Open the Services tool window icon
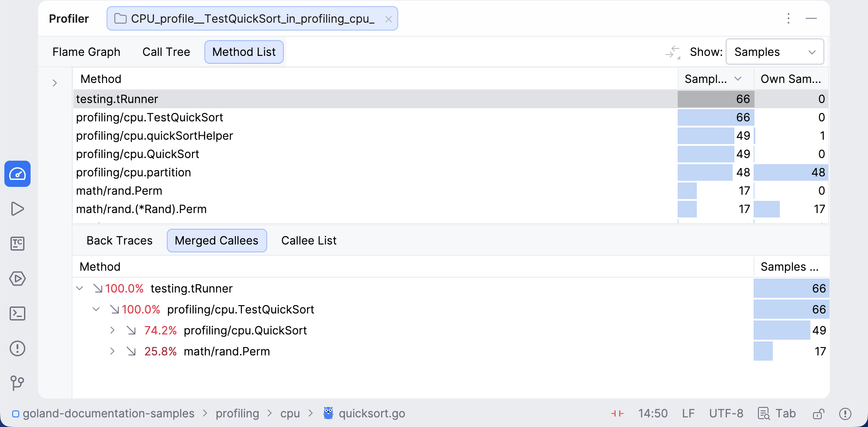 tap(17, 279)
